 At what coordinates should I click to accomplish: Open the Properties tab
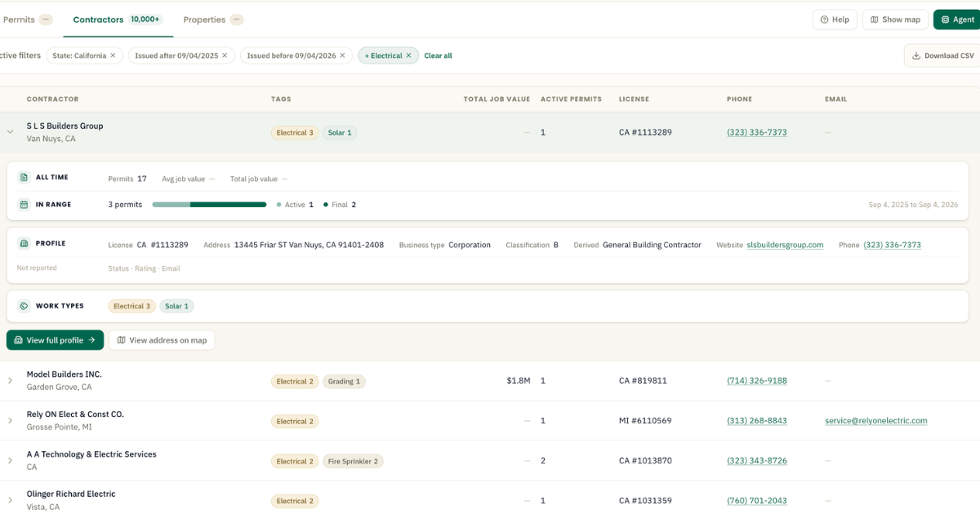(212, 20)
